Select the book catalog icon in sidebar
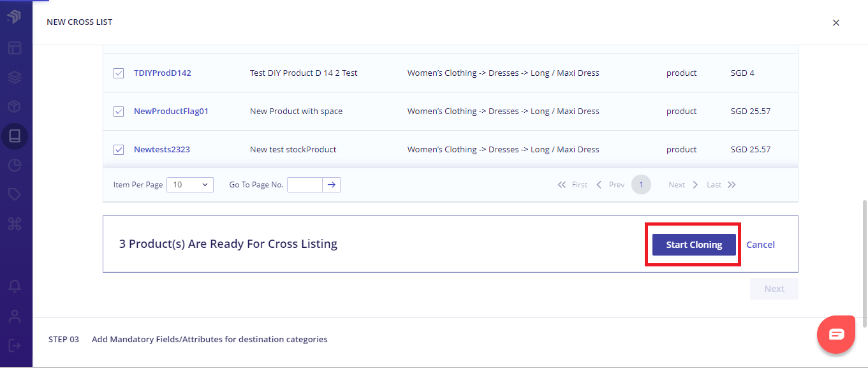Screen dimensions: 868x369 point(15,136)
